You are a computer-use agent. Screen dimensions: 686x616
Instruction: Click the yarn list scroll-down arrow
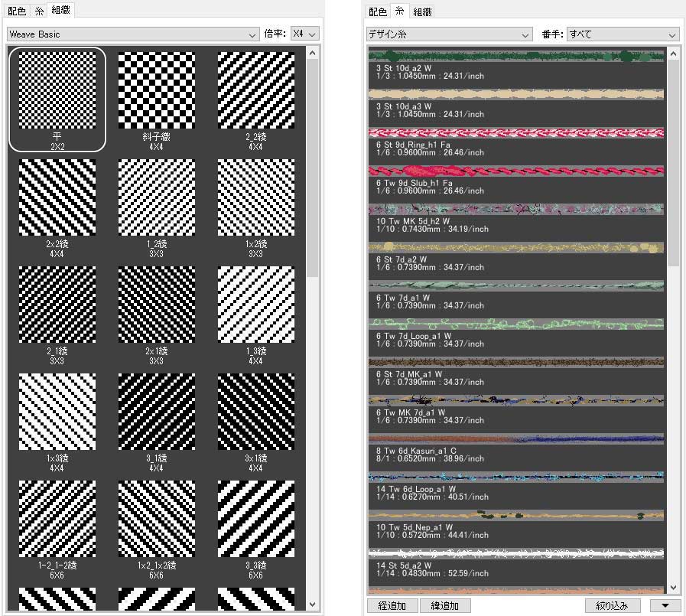673,588
